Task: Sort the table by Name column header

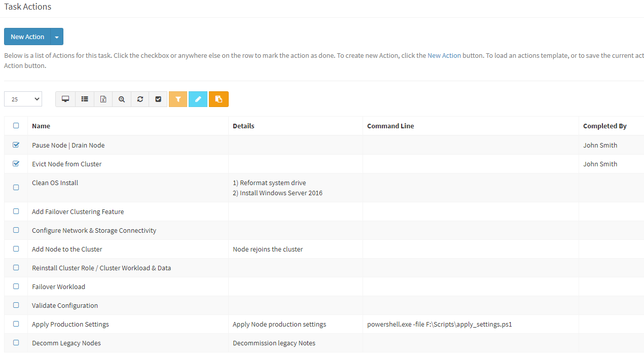Action: 41,126
